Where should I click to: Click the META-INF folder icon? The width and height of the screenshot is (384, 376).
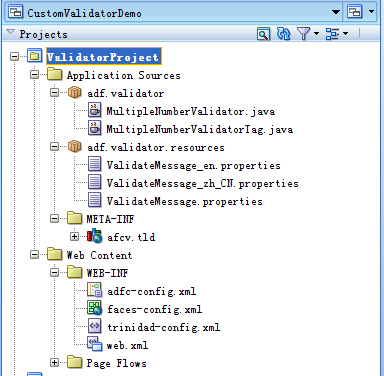pos(74,218)
